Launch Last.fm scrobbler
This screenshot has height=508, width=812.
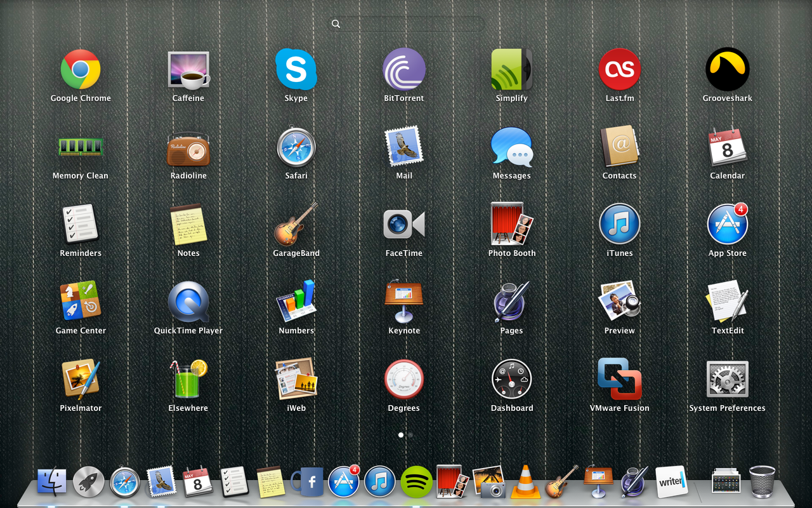[x=620, y=69]
